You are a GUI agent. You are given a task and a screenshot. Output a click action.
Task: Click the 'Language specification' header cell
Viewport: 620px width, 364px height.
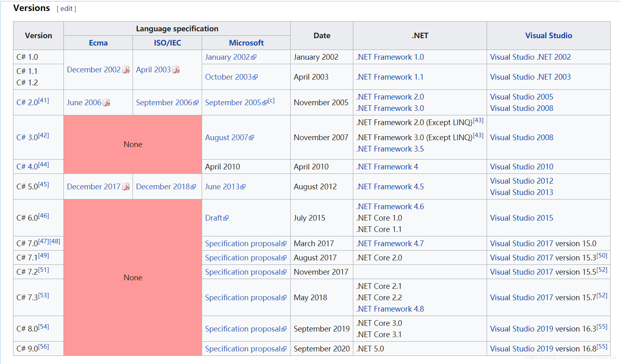(x=177, y=28)
